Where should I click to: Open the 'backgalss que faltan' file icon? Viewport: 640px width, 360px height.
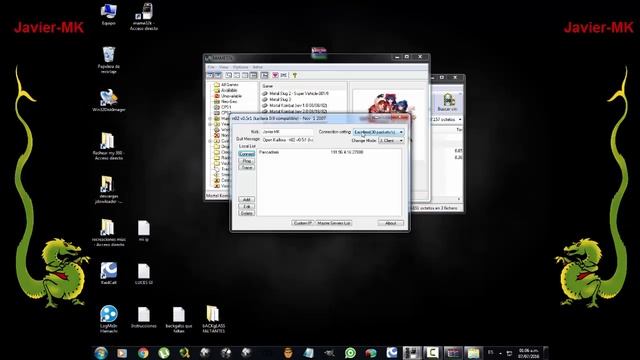[179, 319]
